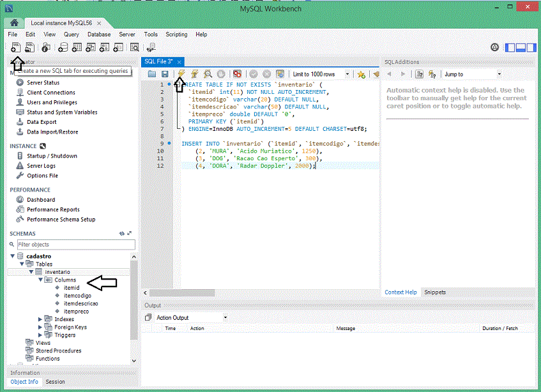Click the editor horizontal scrollbar thumb
Screen dimensions: 541x392
(x=182, y=293)
